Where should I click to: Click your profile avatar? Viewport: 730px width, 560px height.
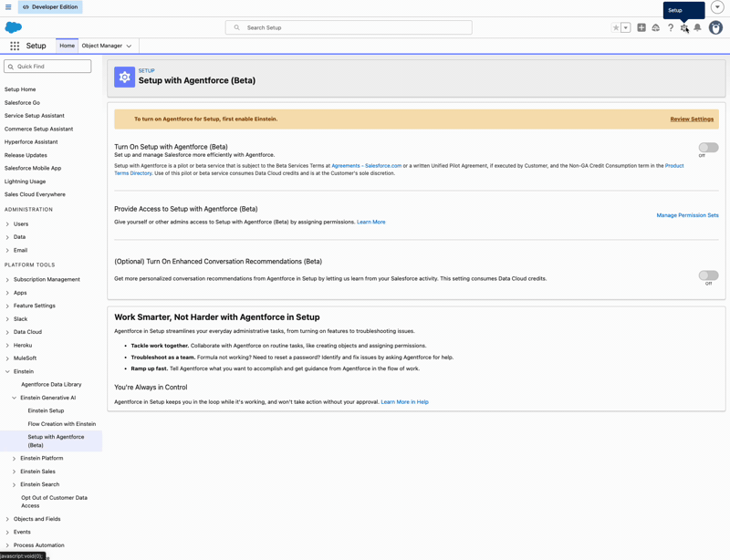click(716, 27)
